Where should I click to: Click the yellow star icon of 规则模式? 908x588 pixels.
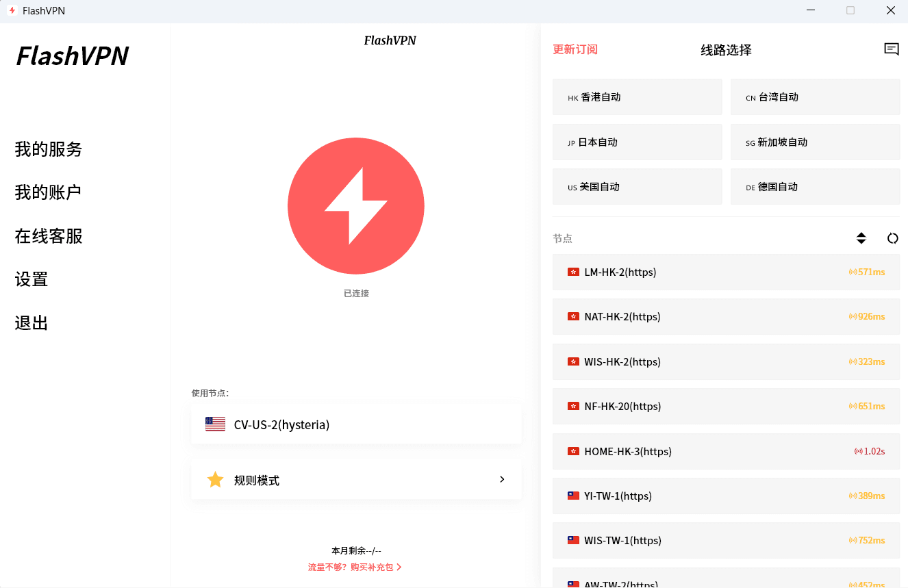[x=215, y=480]
